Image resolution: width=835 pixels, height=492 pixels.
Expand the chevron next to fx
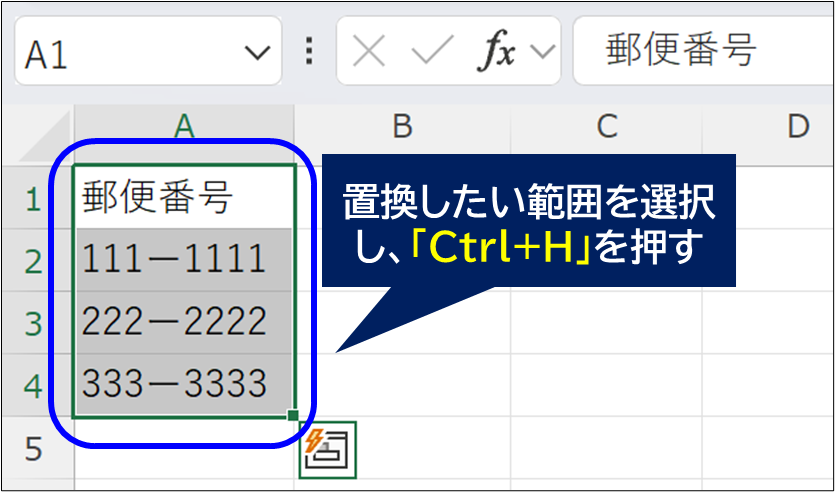[x=543, y=53]
